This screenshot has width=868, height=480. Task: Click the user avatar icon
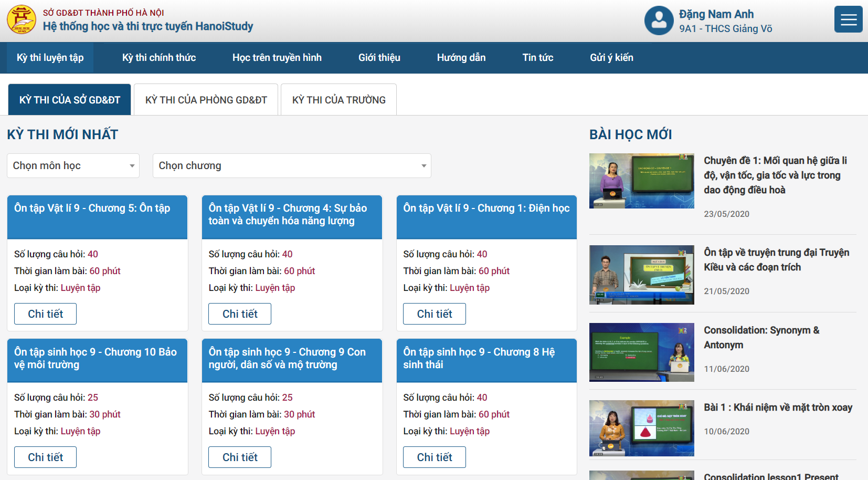point(659,20)
